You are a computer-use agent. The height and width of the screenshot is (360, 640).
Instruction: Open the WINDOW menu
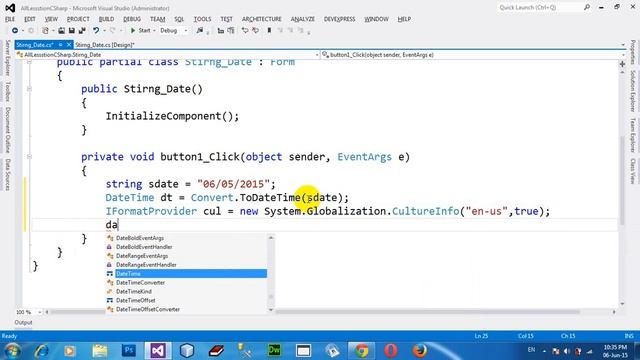[376, 19]
